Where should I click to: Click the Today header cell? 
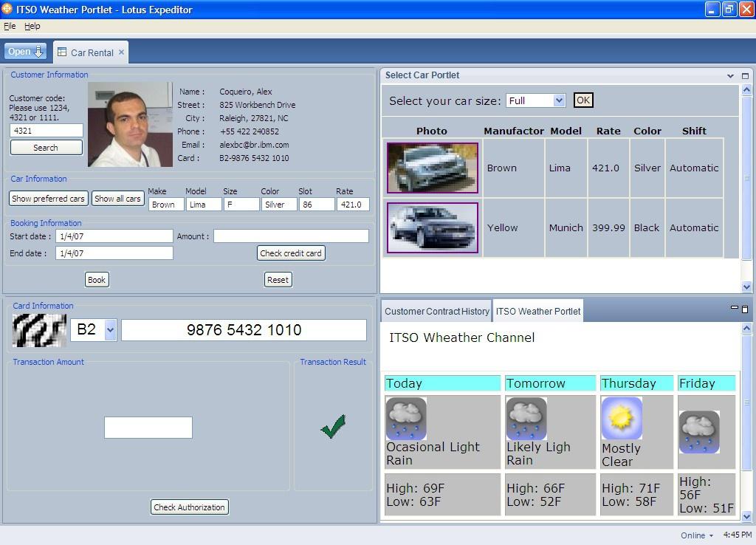(443, 383)
